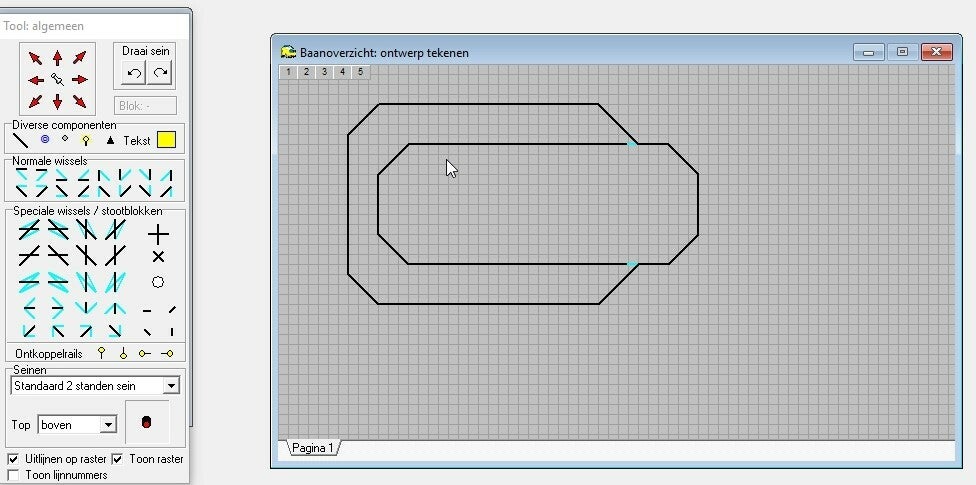Open the yellow color swatch beside Tekst

tap(166, 140)
